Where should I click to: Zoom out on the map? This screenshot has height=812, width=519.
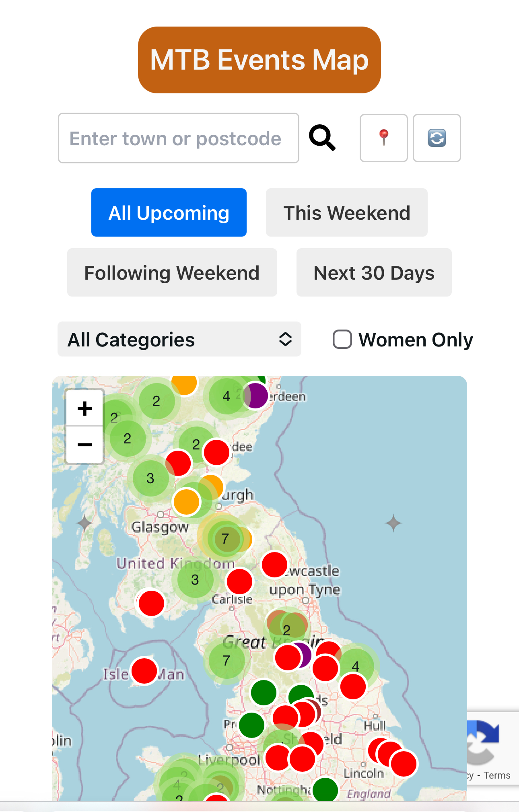tap(84, 445)
